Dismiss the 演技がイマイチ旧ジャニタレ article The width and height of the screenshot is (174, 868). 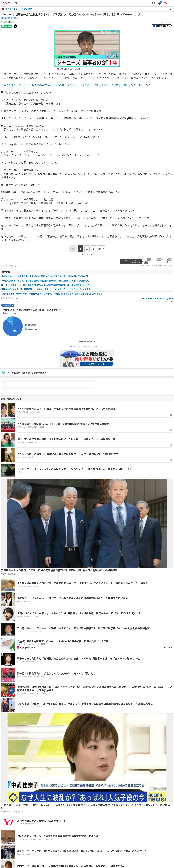pyautogui.click(x=171, y=619)
